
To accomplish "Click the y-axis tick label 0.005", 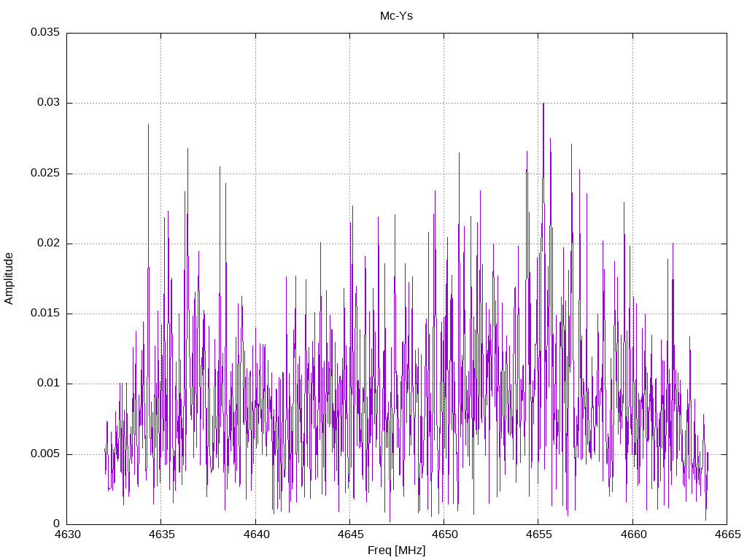I will (x=45, y=454).
